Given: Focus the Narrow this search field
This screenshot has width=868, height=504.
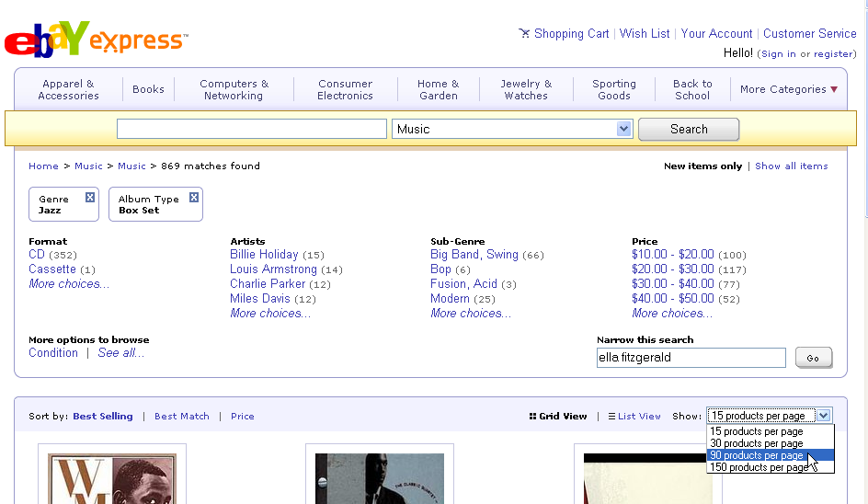Looking at the screenshot, I should pyautogui.click(x=691, y=358).
